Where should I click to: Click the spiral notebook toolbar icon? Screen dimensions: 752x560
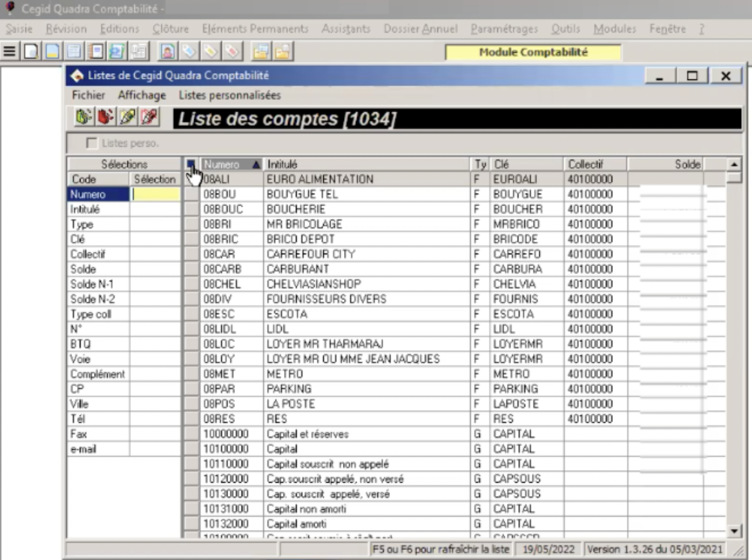tap(96, 51)
